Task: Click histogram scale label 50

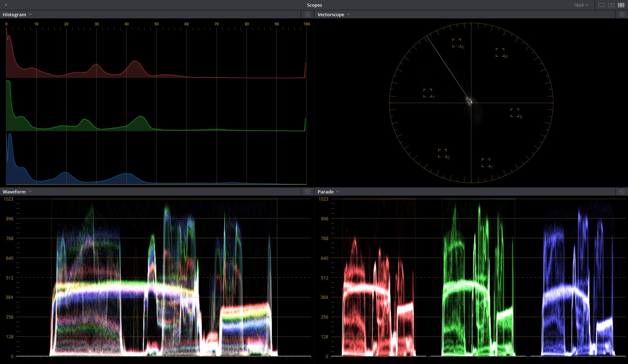Action: [x=157, y=24]
